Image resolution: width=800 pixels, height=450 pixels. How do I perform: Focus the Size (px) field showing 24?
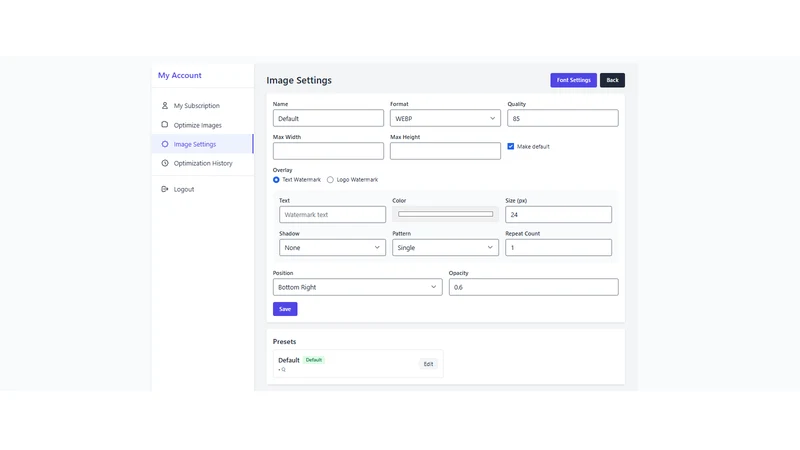coord(558,214)
